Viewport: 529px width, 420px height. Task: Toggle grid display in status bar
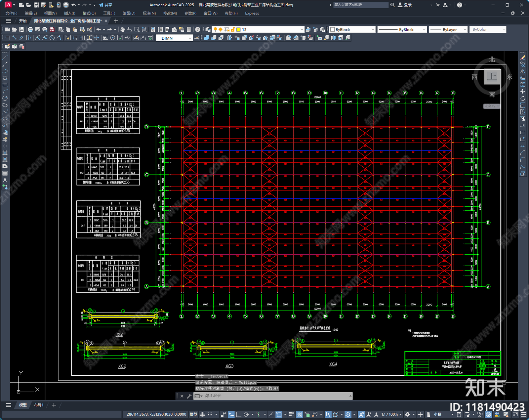202,414
